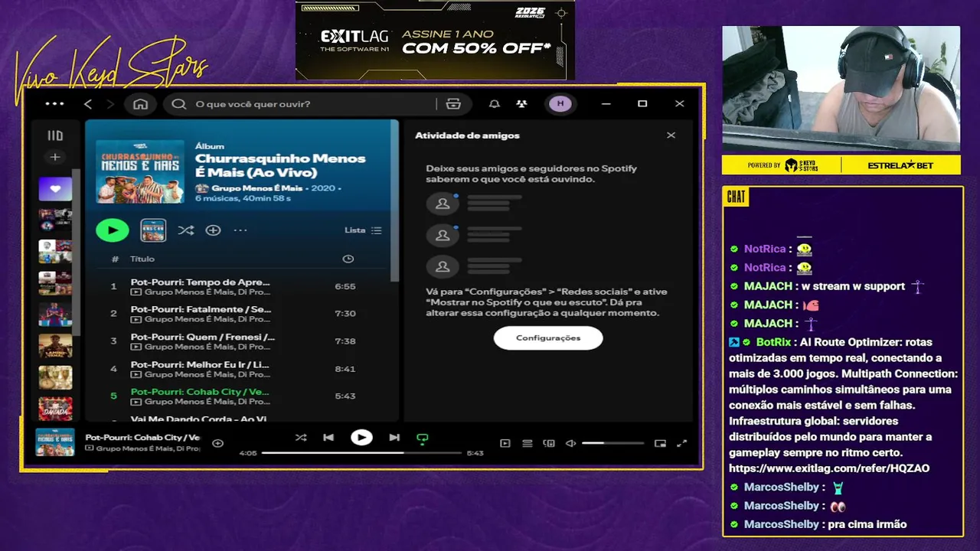
Task: Create playlist with plus icon in sidebar
Action: (x=55, y=157)
